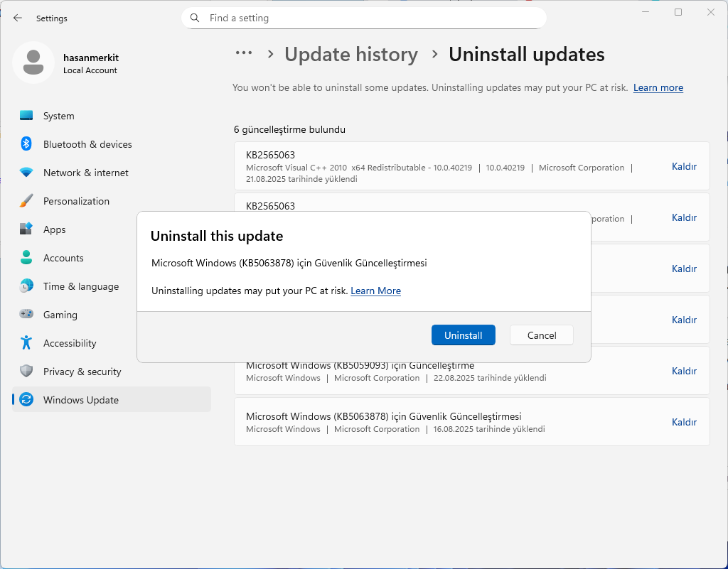Navigate to Update history breadcrumb
Image resolution: width=728 pixels, height=569 pixels.
pos(351,54)
